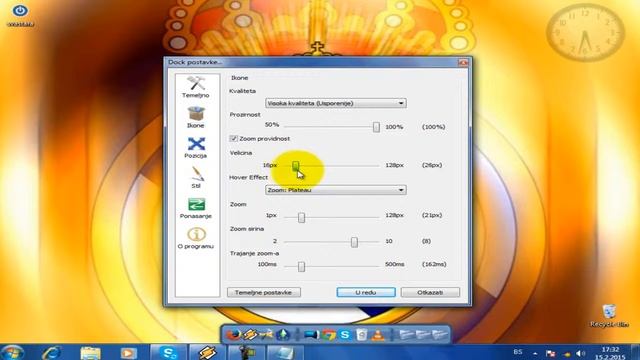The image size is (640, 360).
Task: Click the Trajanje zoom-a slider handle
Action: coord(301,267)
